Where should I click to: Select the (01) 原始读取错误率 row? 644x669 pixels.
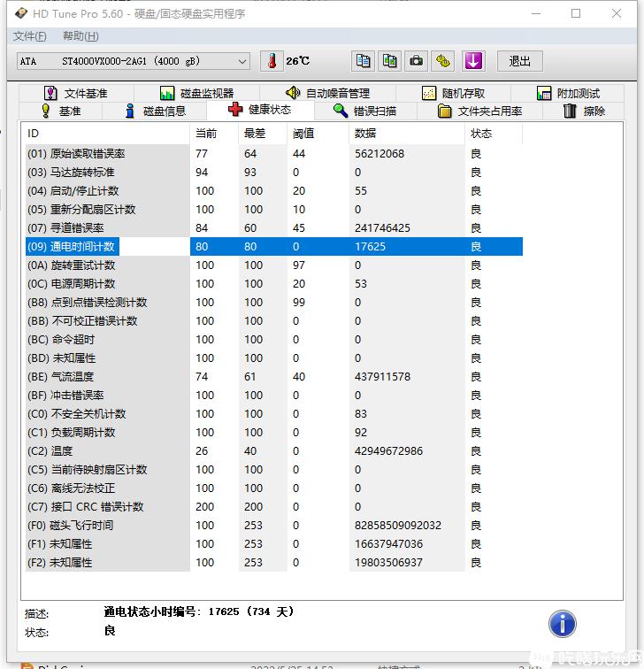coord(274,154)
